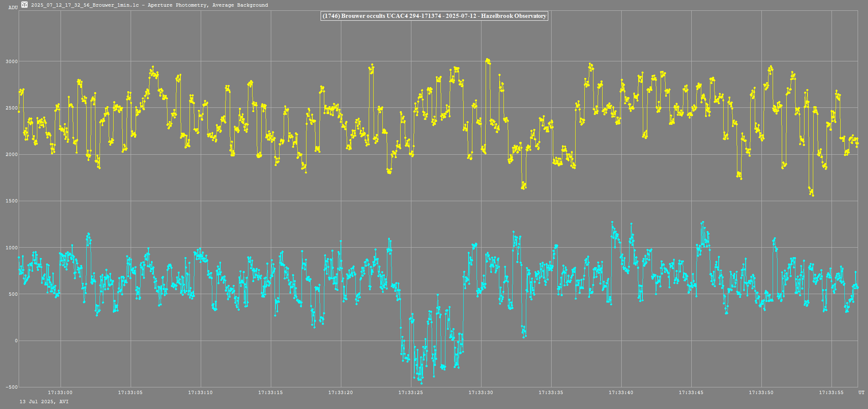Click the 1500 ADU axis value
This screenshot has height=409, width=868.
click(12, 201)
